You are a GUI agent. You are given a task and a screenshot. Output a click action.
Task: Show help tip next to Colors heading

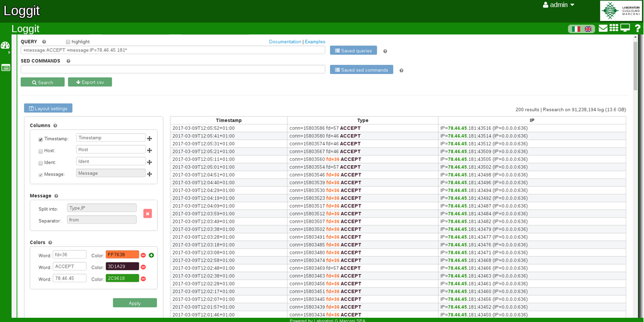tap(50, 243)
